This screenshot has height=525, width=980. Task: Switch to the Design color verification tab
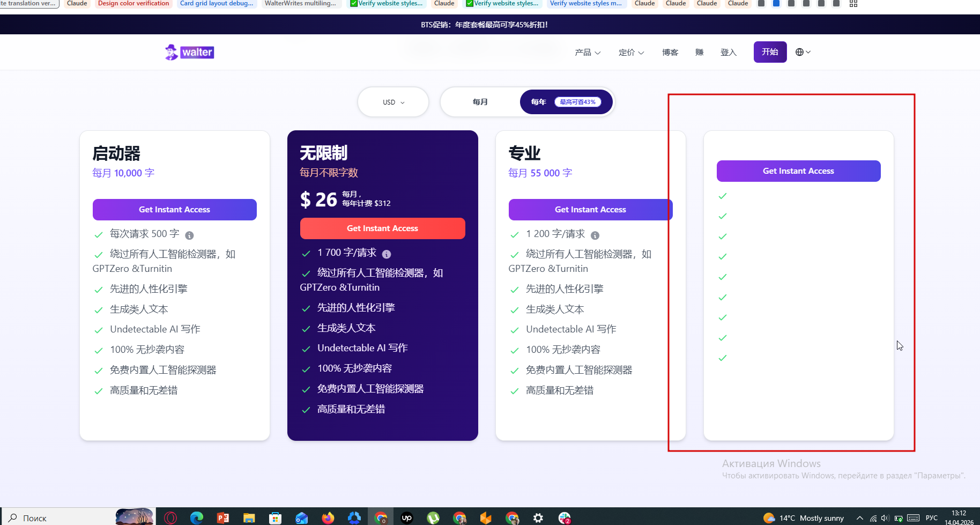pyautogui.click(x=133, y=4)
